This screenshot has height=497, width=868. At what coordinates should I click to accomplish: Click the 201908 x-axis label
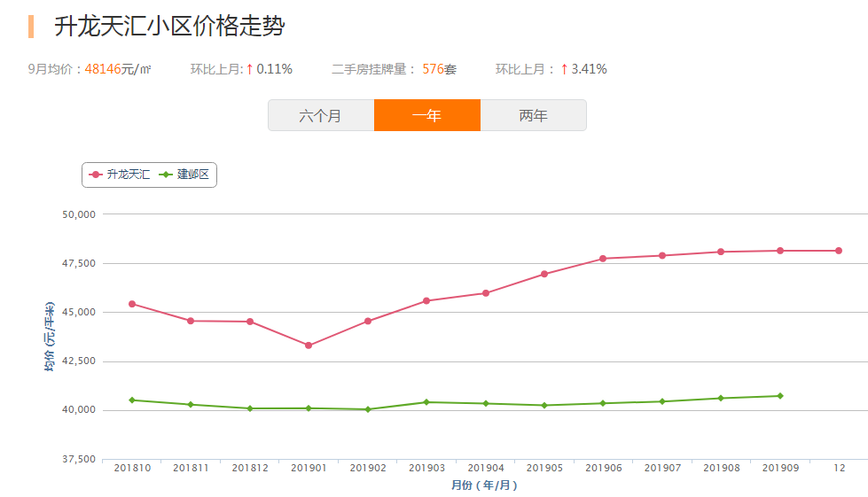click(722, 469)
